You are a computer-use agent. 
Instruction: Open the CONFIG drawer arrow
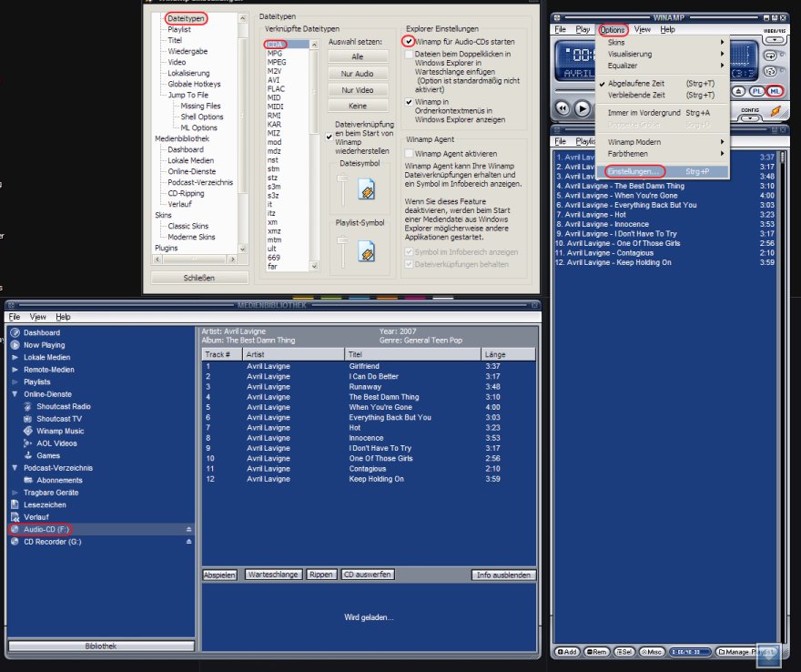(x=750, y=118)
